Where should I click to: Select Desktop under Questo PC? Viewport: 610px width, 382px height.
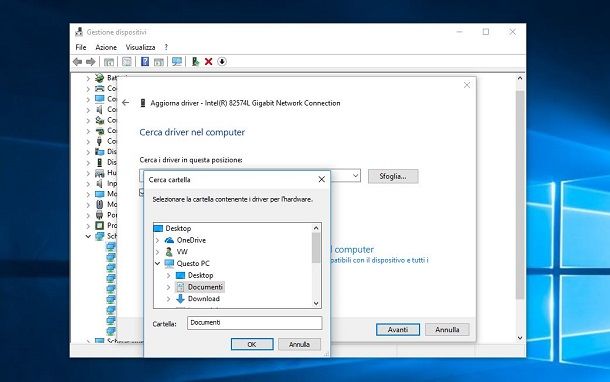(195, 275)
